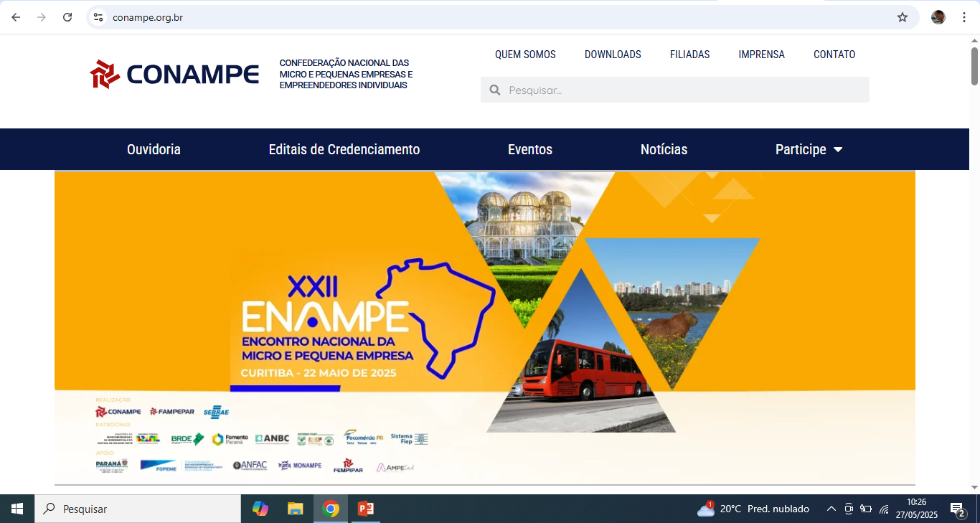Screen dimensions: 980x523
Task: Check the battery status tray icon
Action: point(866,509)
